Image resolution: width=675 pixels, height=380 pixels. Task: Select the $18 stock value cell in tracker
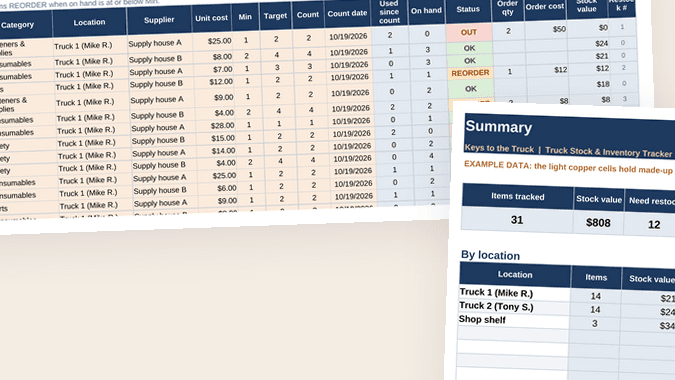[591, 84]
